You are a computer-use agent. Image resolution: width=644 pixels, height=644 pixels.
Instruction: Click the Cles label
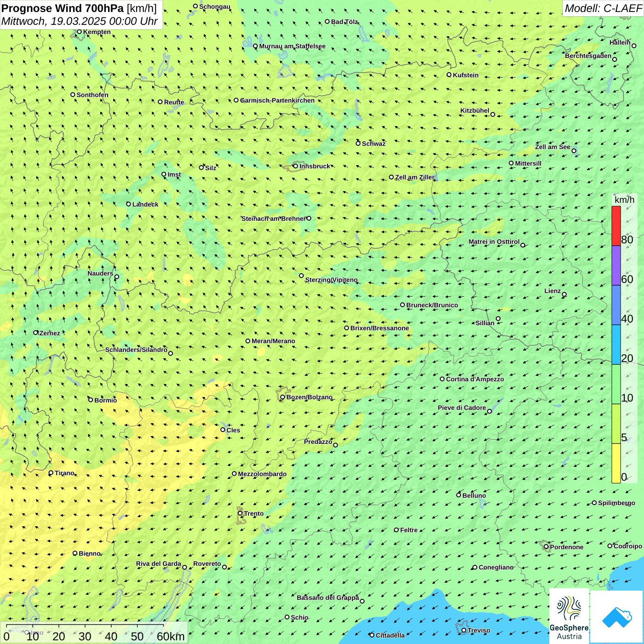(x=233, y=430)
